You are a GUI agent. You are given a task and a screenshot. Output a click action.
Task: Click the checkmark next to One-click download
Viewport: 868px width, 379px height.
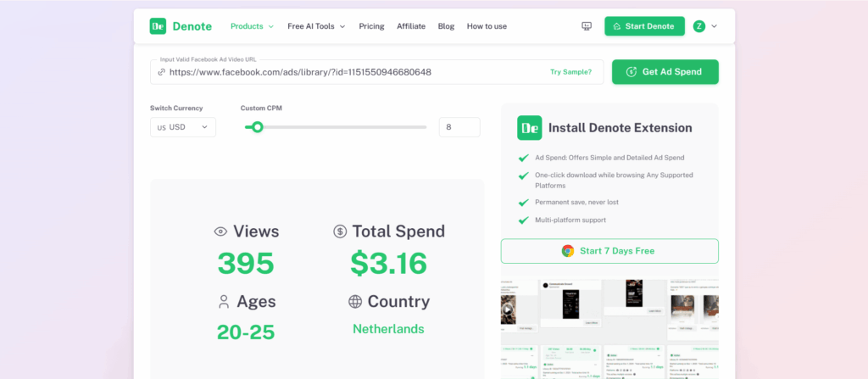point(523,176)
